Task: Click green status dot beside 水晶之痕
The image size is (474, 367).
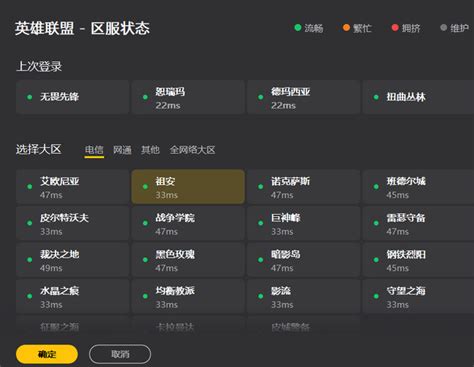Action: point(30,296)
